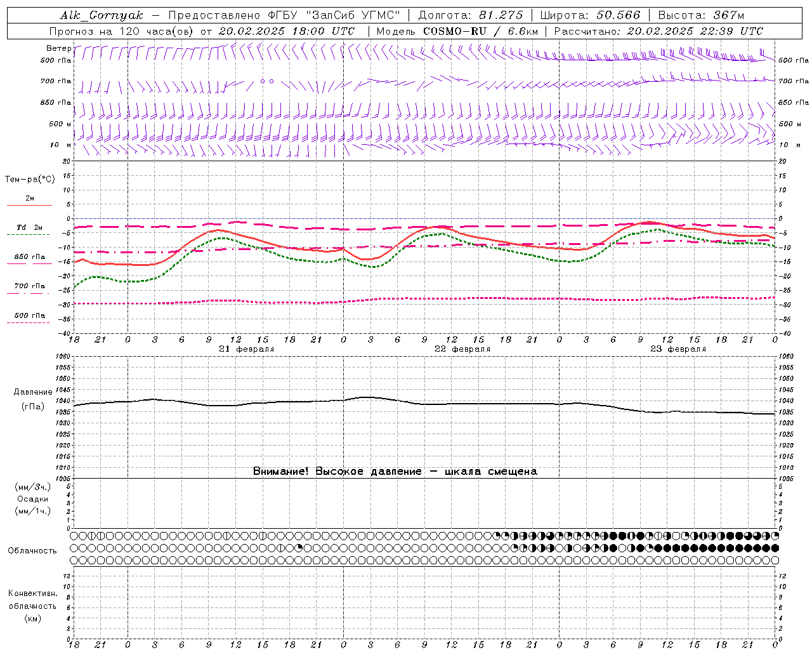Click the calculation time Рассчитано: 20.02.2025 22:39 UTC
Viewport: 812px width, 650px height.
pyautogui.click(x=658, y=31)
